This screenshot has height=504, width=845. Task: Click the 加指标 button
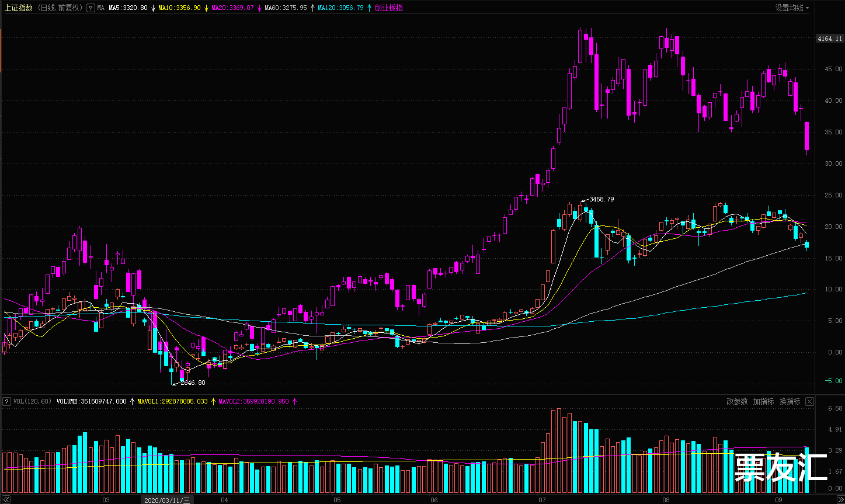763,401
